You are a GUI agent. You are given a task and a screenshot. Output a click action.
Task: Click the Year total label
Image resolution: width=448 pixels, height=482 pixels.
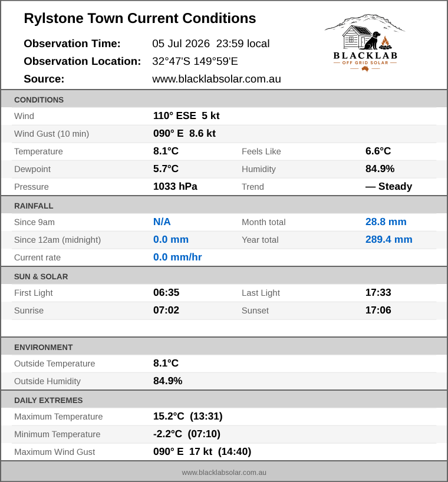point(260,240)
